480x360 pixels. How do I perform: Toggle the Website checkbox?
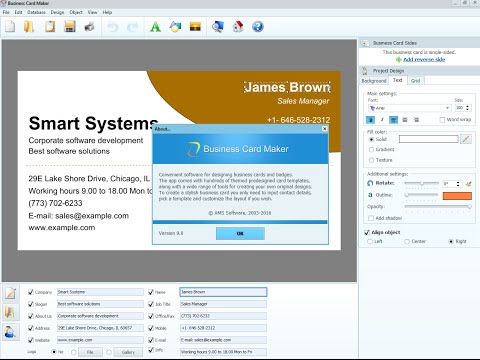[31, 340]
